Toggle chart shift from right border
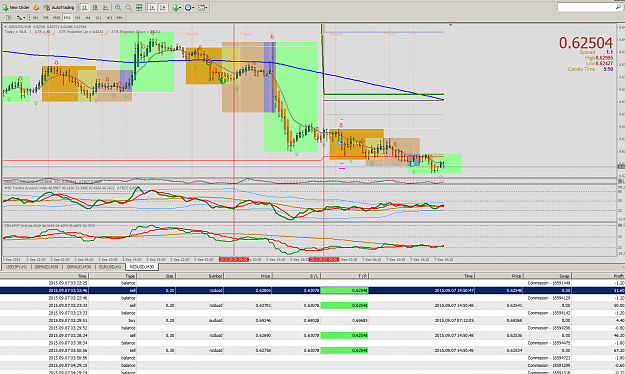625x374 pixels. coord(163,7)
